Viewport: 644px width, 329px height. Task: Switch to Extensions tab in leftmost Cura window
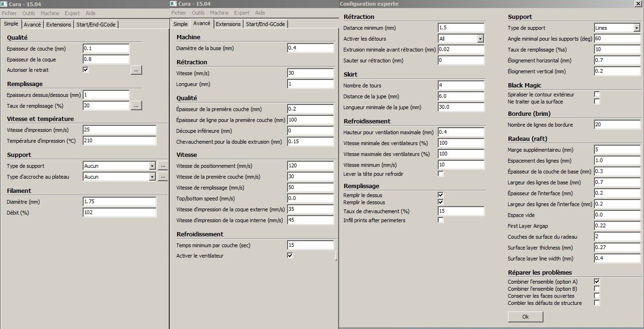[59, 25]
